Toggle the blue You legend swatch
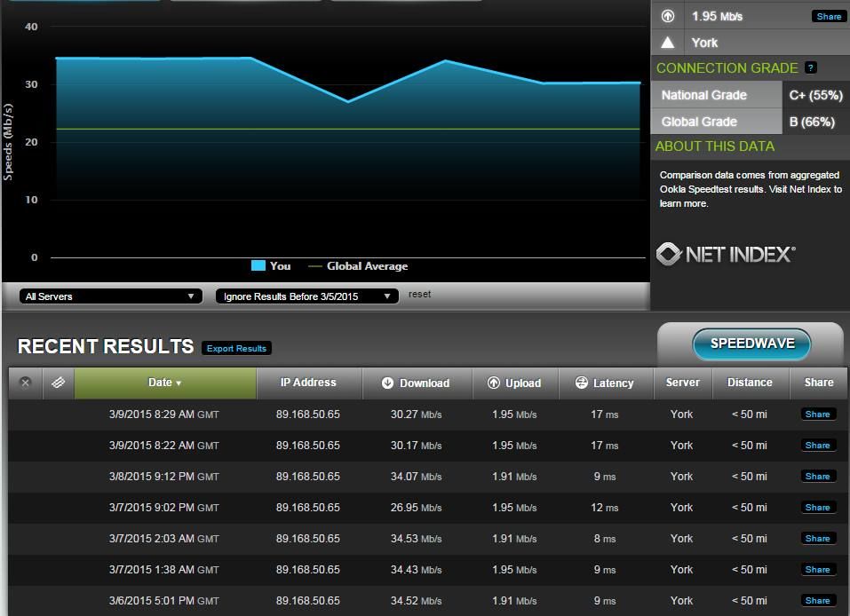The height and width of the screenshot is (616, 850). tap(258, 265)
